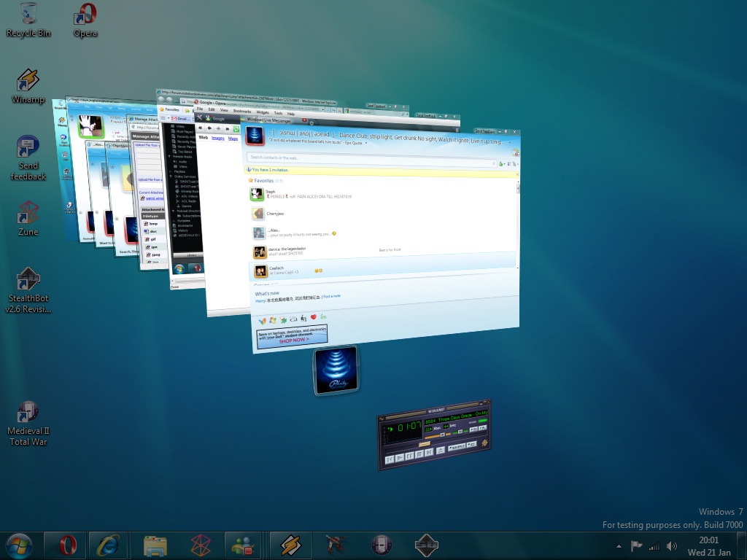Click the green 'im' icon in Messenger

pyautogui.click(x=323, y=316)
